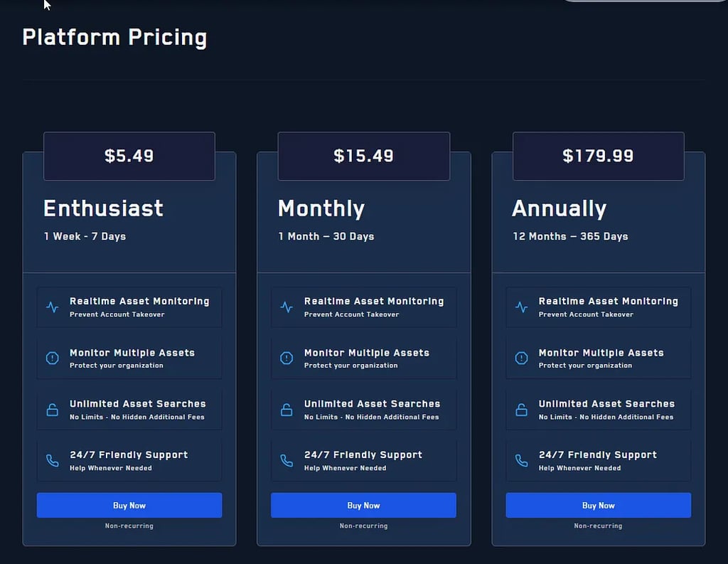The image size is (728, 564).
Task: Click the padlock icon in Monthly plan
Action: click(287, 410)
